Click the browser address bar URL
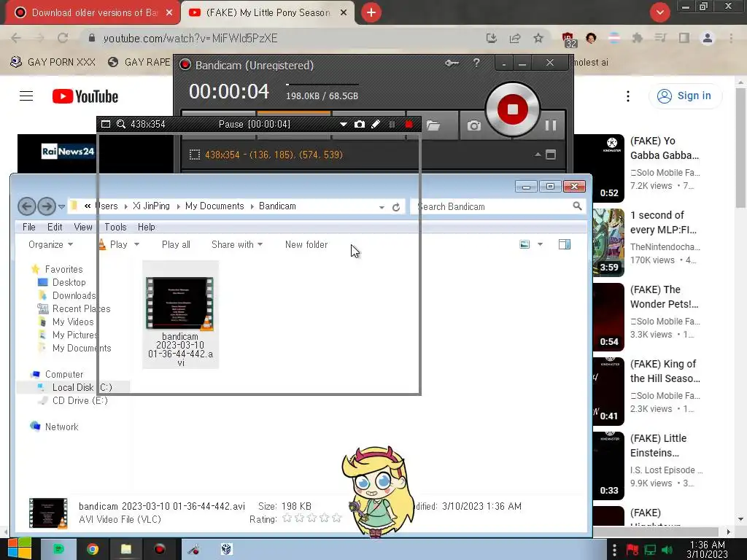The width and height of the screenshot is (747, 560). pos(190,38)
